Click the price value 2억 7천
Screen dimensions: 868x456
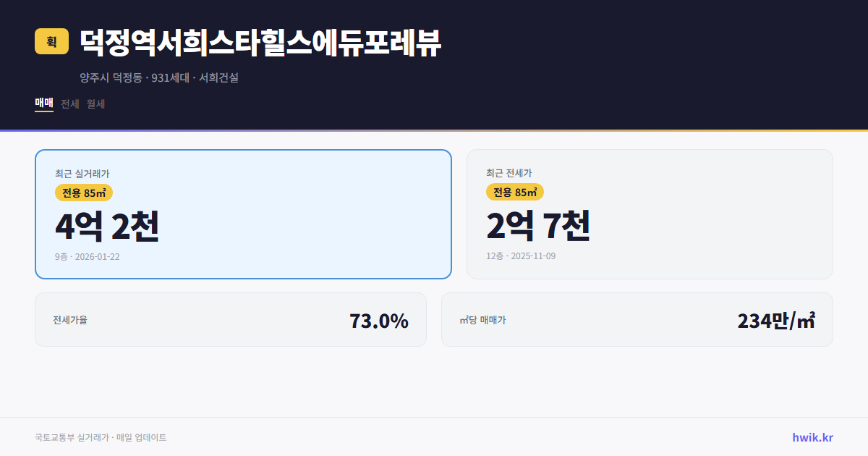pos(540,227)
